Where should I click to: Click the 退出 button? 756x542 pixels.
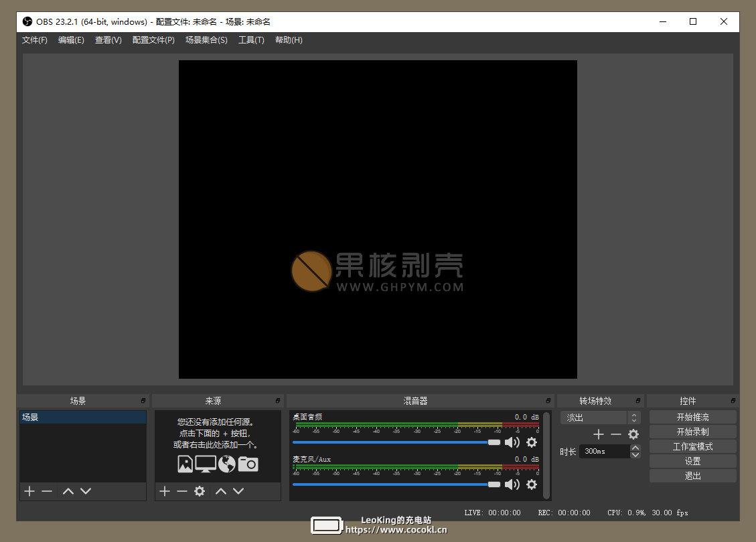pyautogui.click(x=693, y=476)
